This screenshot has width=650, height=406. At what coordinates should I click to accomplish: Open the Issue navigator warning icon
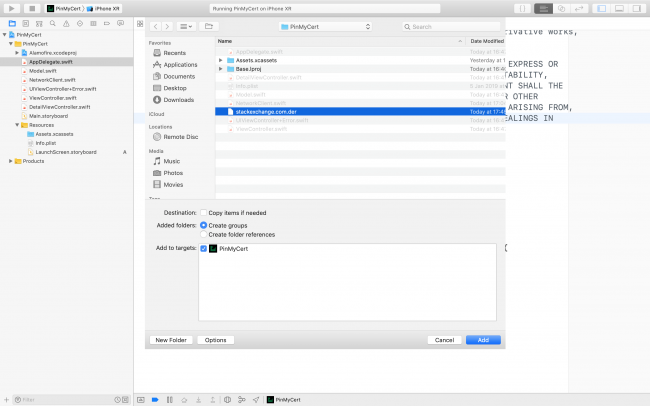[66, 24]
